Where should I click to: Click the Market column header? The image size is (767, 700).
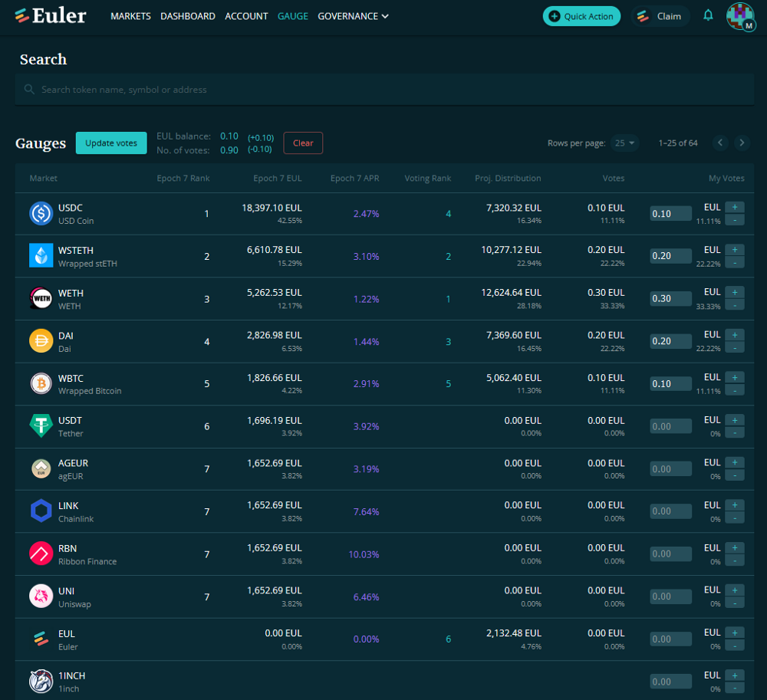pos(43,178)
